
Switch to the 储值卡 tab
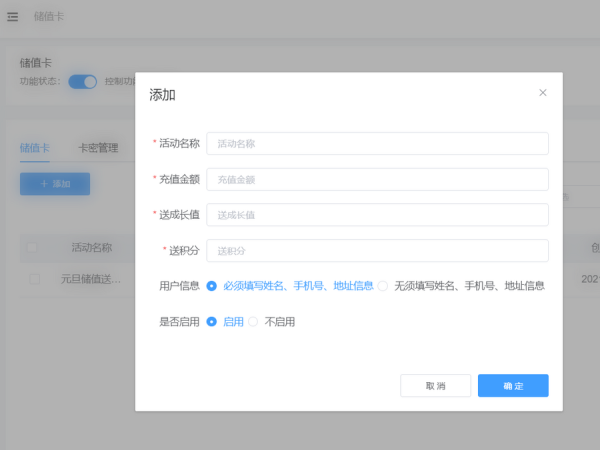pos(35,148)
